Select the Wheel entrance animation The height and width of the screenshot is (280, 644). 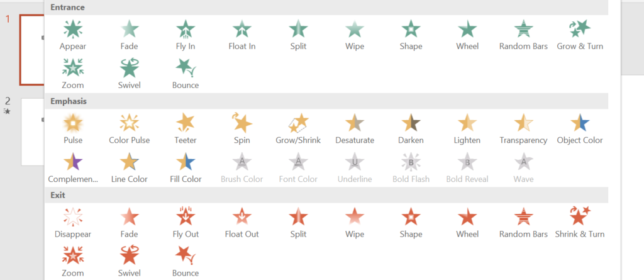click(x=467, y=35)
